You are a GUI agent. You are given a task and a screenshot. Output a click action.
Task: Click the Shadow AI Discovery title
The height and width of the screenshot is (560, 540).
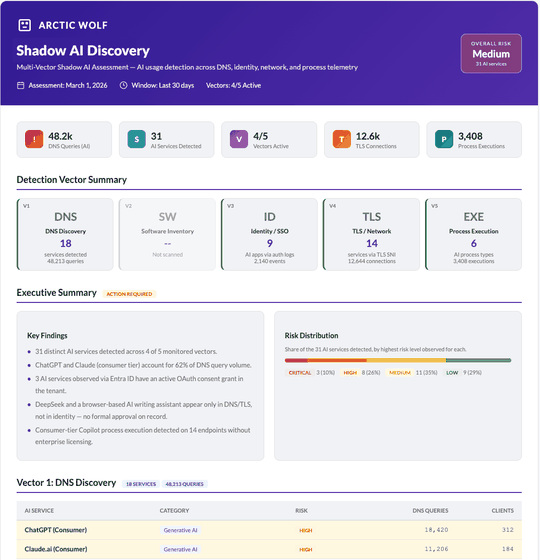pos(83,51)
